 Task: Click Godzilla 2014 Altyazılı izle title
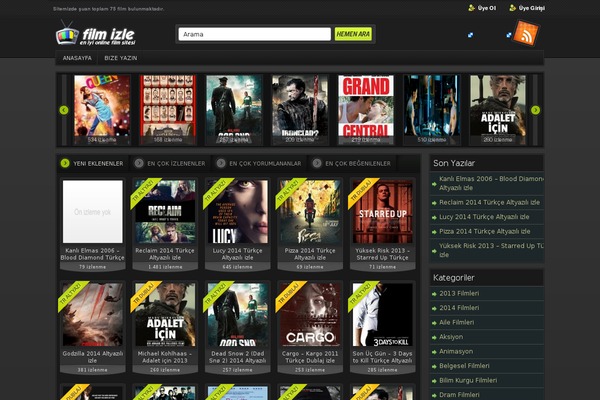(x=93, y=357)
